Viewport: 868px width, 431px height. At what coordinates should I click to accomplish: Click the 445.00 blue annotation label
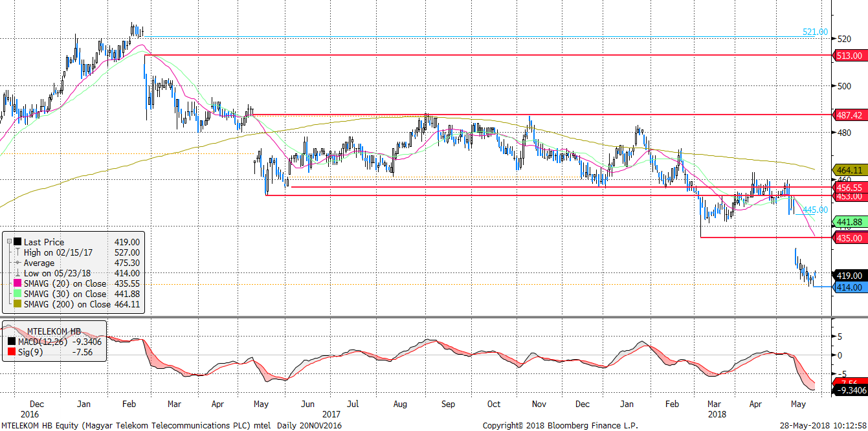(816, 210)
